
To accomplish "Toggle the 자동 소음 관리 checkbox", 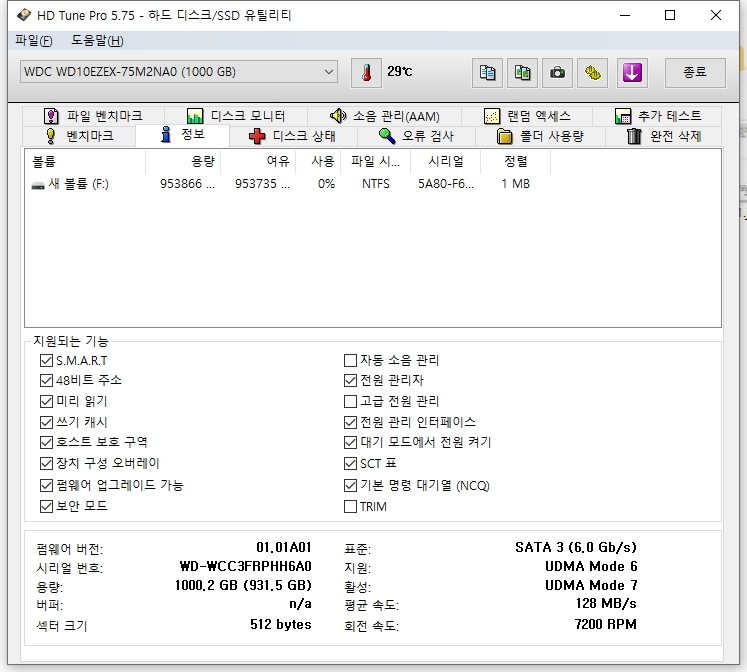I will 350,361.
